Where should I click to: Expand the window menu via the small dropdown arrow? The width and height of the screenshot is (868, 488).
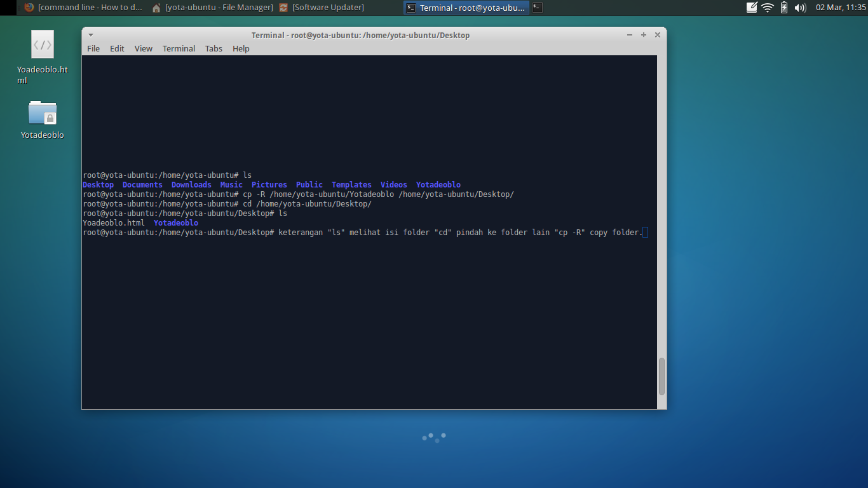tap(90, 35)
